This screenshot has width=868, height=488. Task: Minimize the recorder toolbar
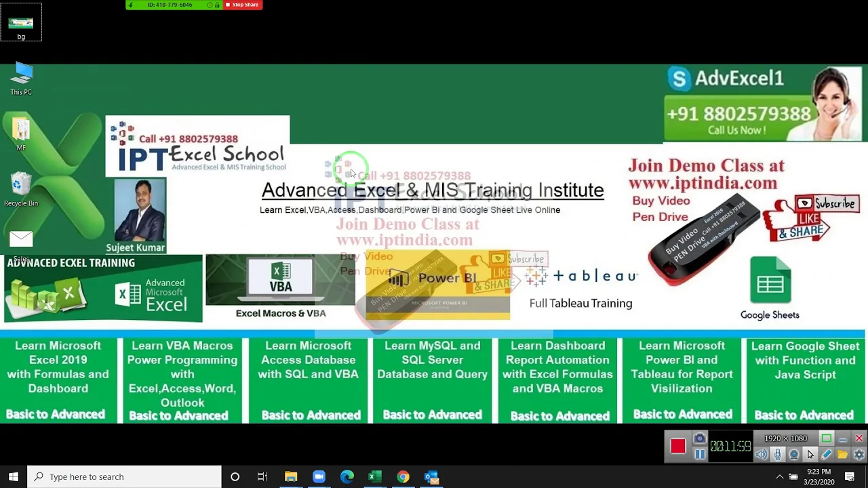click(x=843, y=439)
